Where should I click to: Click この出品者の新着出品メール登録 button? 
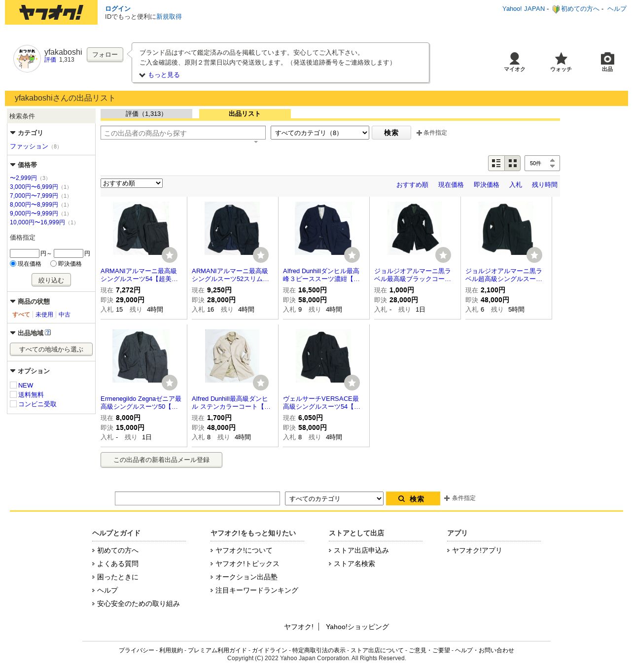coord(161,460)
